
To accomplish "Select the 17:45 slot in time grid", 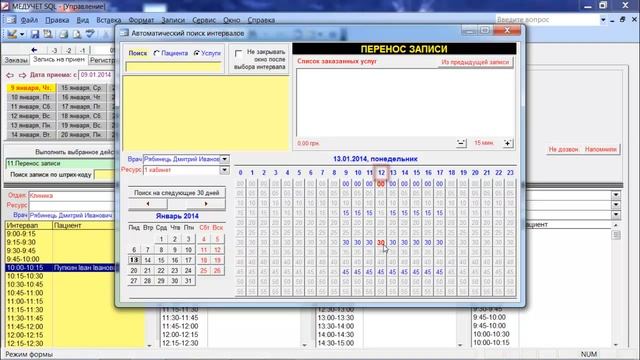I will [439, 272].
